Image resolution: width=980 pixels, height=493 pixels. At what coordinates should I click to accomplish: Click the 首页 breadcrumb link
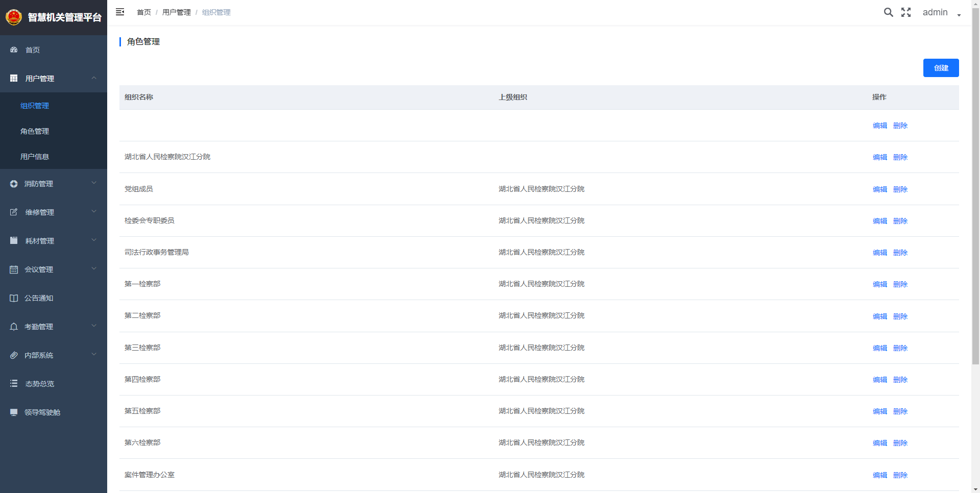(144, 12)
